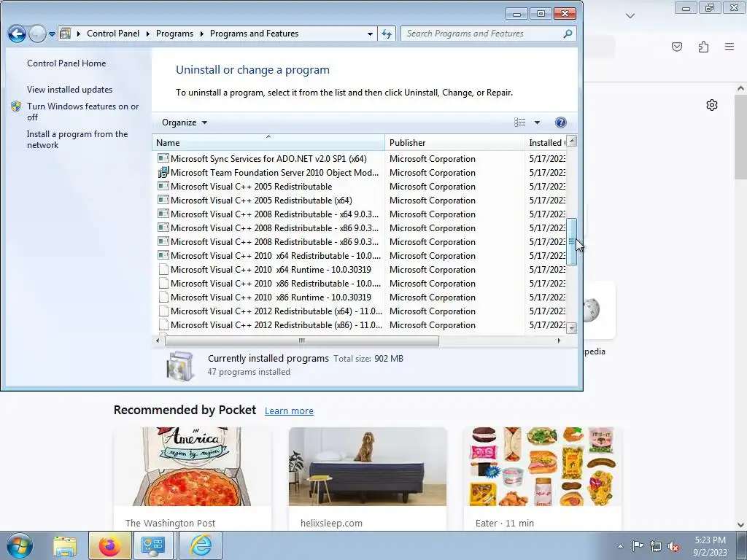Open Firefox Extensions puzzle icon

703,47
